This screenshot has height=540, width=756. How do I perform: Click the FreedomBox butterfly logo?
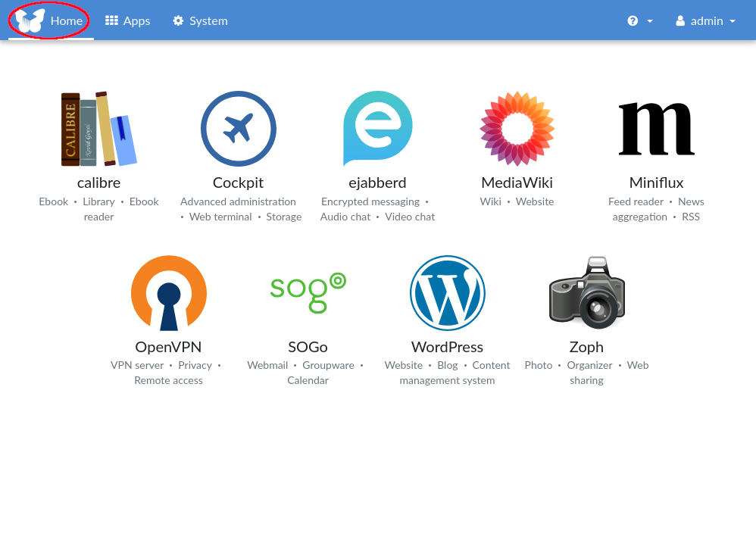click(x=30, y=20)
